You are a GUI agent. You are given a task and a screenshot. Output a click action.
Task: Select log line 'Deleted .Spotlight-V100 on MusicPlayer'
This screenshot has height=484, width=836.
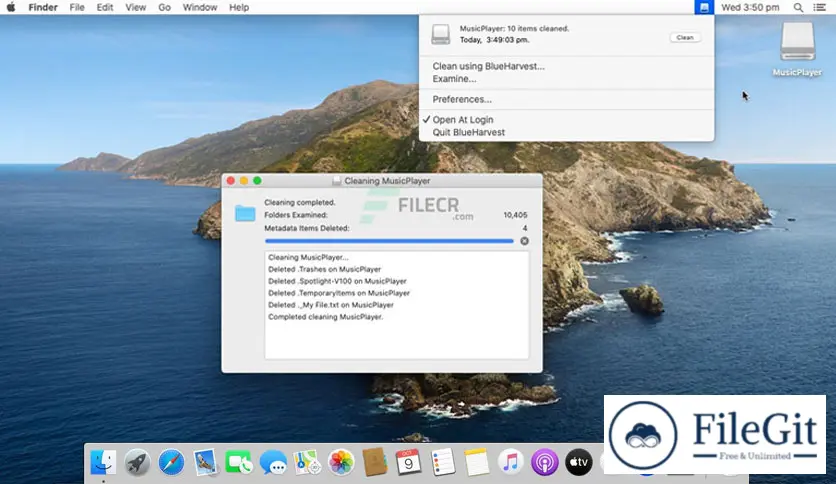tap(337, 281)
